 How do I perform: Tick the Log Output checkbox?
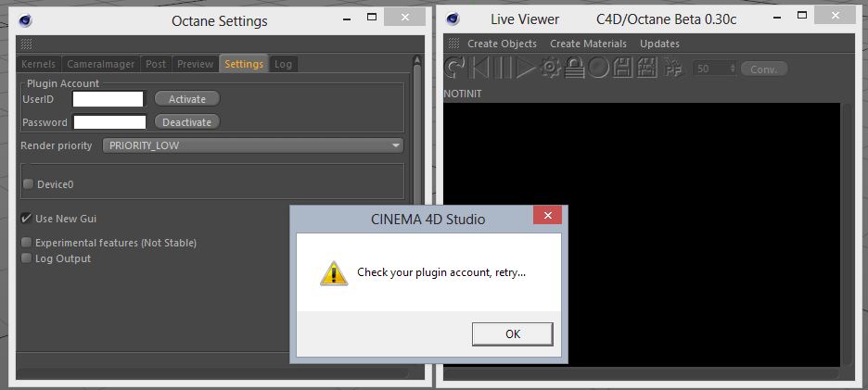click(26, 258)
